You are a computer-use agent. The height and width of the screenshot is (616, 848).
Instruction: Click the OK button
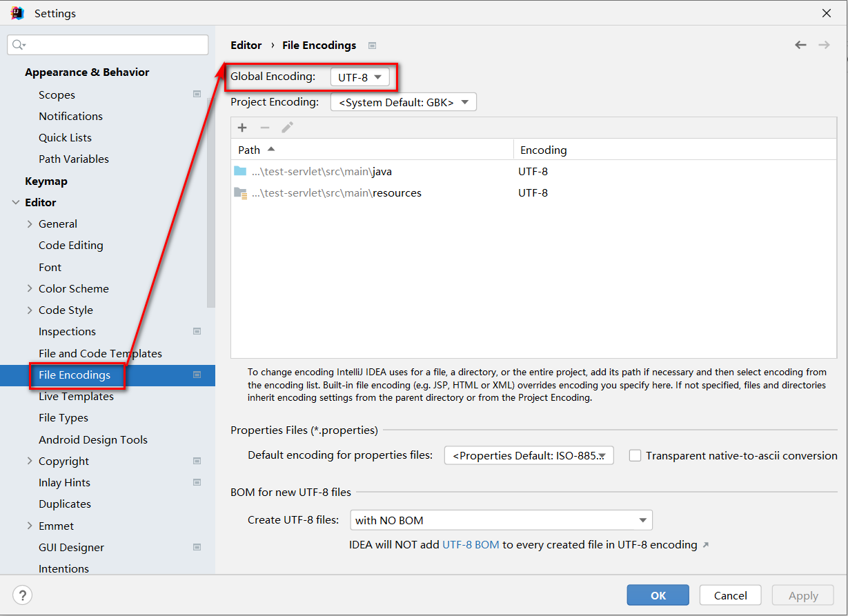pyautogui.click(x=658, y=595)
